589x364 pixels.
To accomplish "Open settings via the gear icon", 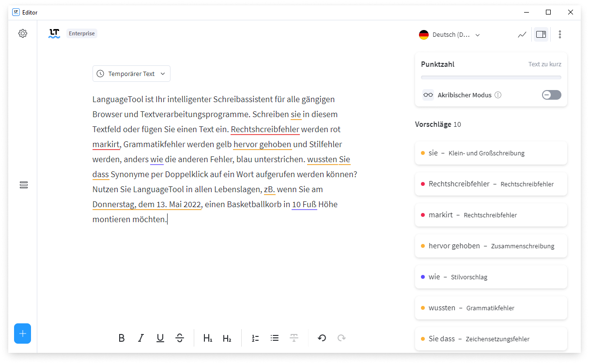I will click(23, 33).
